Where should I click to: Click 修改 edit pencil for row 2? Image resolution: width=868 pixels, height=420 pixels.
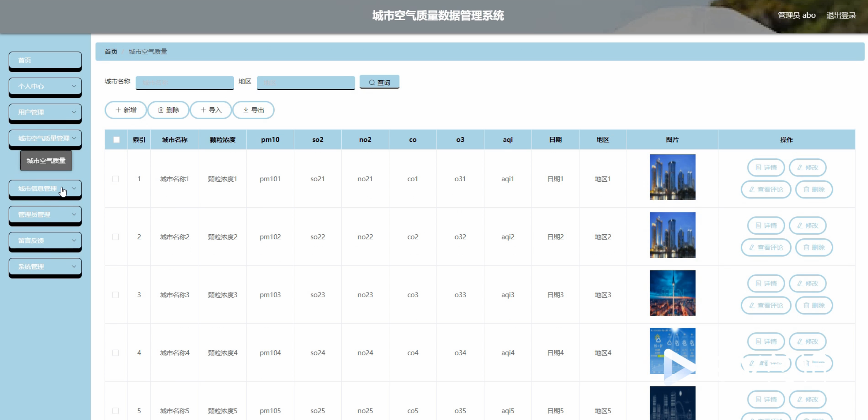pos(808,226)
